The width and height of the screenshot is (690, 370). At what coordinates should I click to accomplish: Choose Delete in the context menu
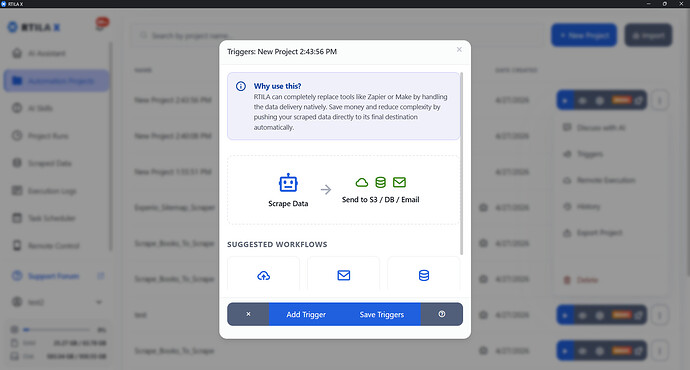[x=610, y=280]
